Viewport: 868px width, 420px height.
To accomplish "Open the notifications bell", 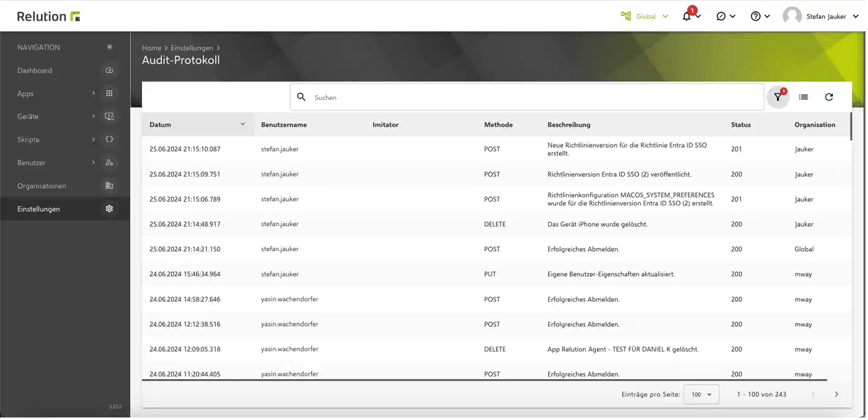I will pyautogui.click(x=688, y=16).
